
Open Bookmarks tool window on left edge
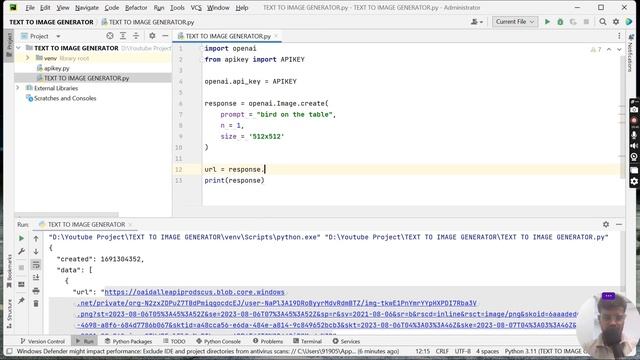[x=9, y=271]
